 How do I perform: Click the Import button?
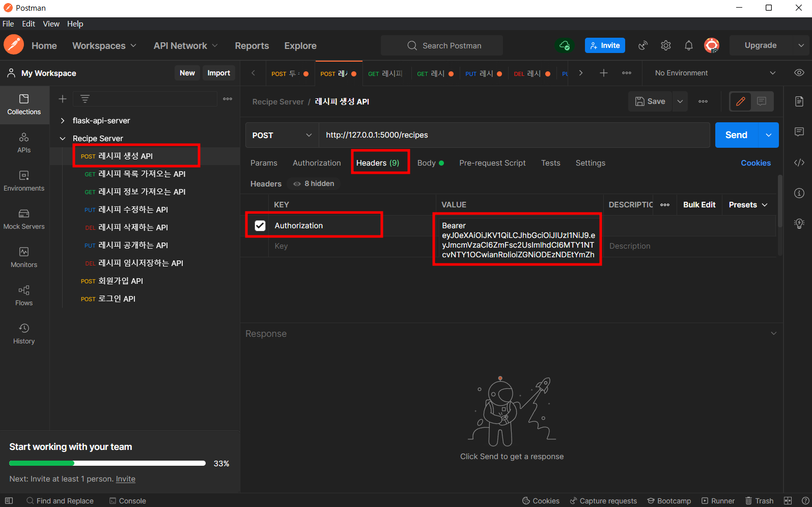pyautogui.click(x=219, y=73)
